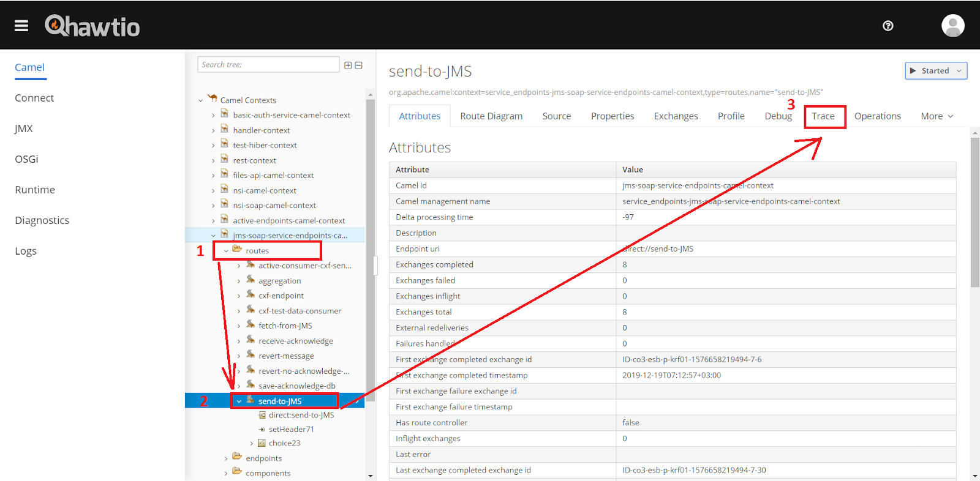Expand the components folder chevron

(226, 473)
